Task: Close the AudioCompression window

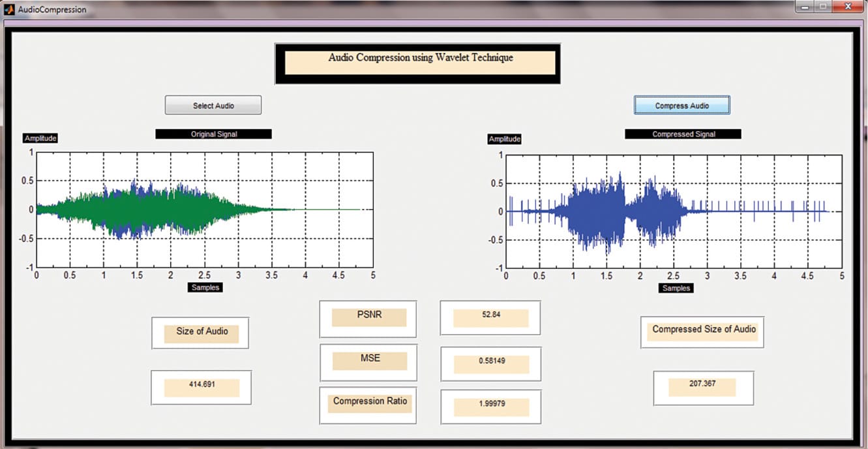Action: (x=848, y=7)
